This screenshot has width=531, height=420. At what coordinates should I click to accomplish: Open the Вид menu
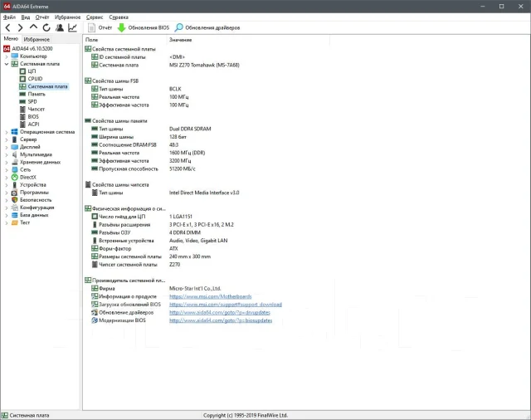pyautogui.click(x=26, y=17)
